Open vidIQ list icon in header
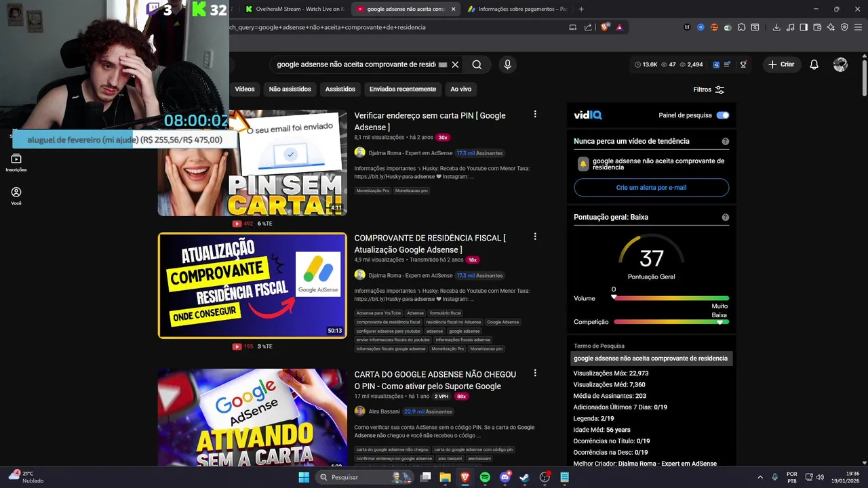 coord(727,64)
